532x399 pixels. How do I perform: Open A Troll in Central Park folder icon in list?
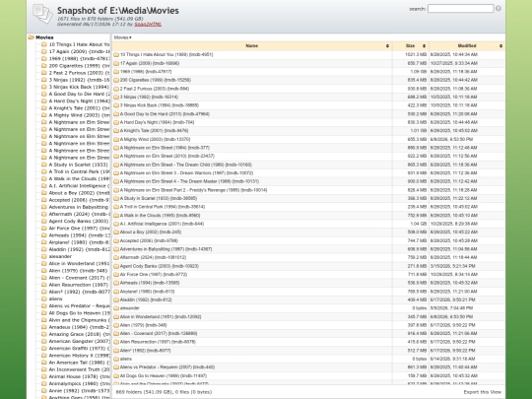[116, 207]
